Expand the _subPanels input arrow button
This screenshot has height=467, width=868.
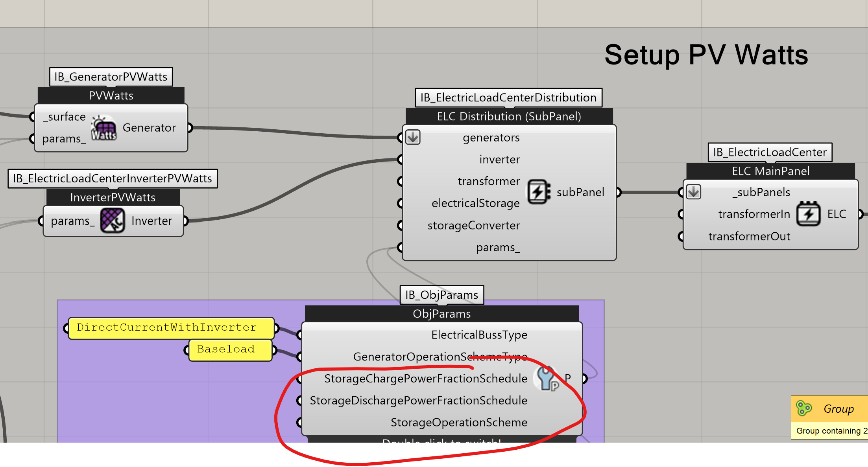[x=693, y=192]
